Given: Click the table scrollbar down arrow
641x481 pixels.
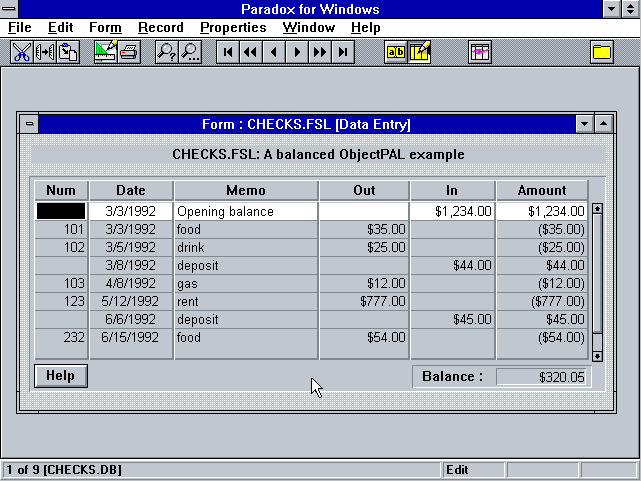Looking at the screenshot, I should pyautogui.click(x=597, y=356).
